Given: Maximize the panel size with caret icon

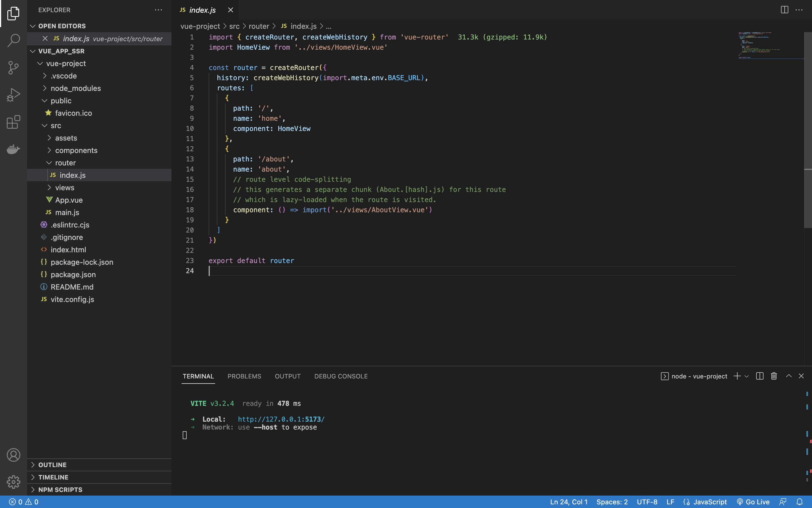Looking at the screenshot, I should (789, 376).
